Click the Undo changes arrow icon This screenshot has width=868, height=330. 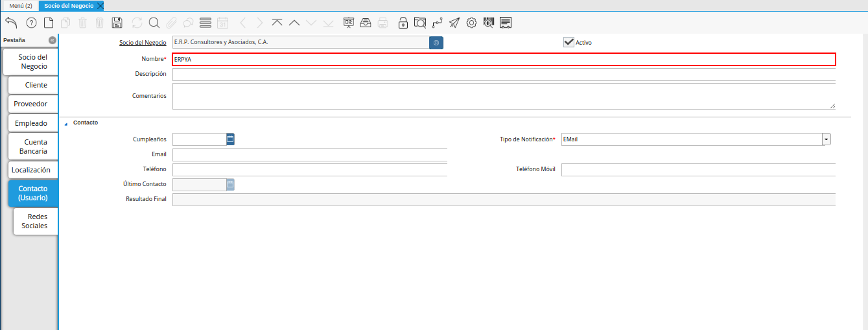(x=11, y=23)
